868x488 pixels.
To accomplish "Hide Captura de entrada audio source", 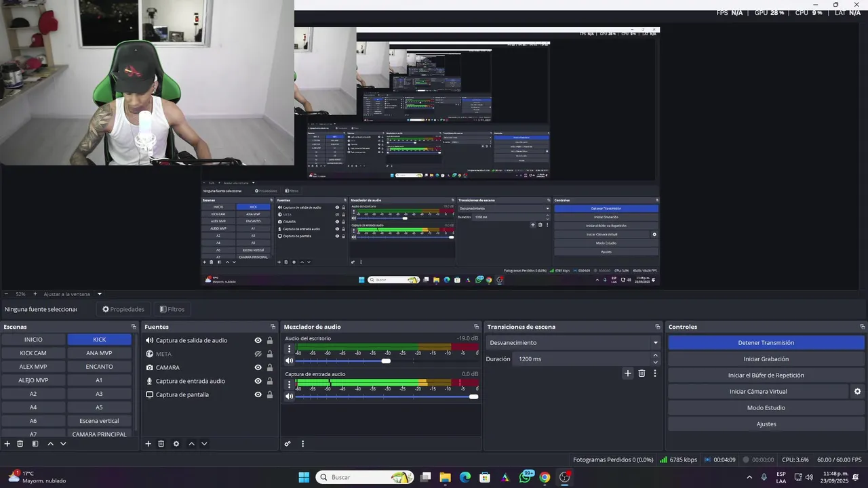I will click(x=258, y=381).
